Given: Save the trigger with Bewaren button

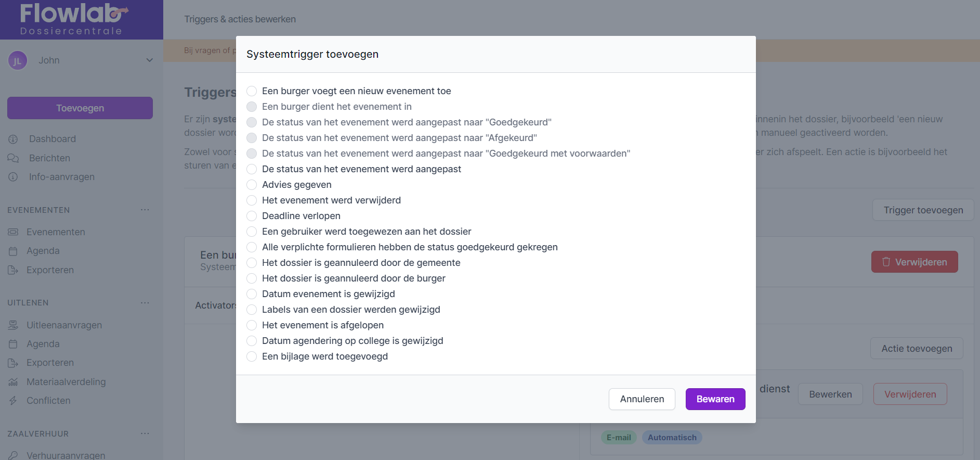Looking at the screenshot, I should [x=715, y=399].
